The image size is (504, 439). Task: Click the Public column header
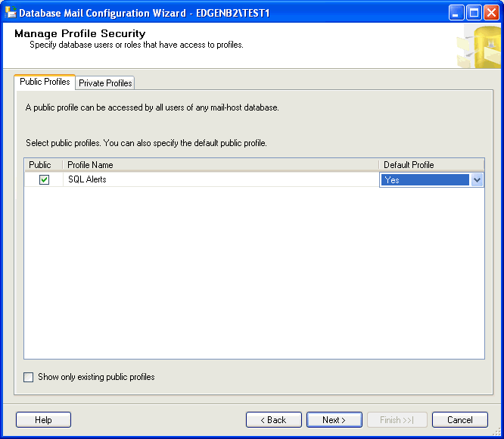point(40,165)
